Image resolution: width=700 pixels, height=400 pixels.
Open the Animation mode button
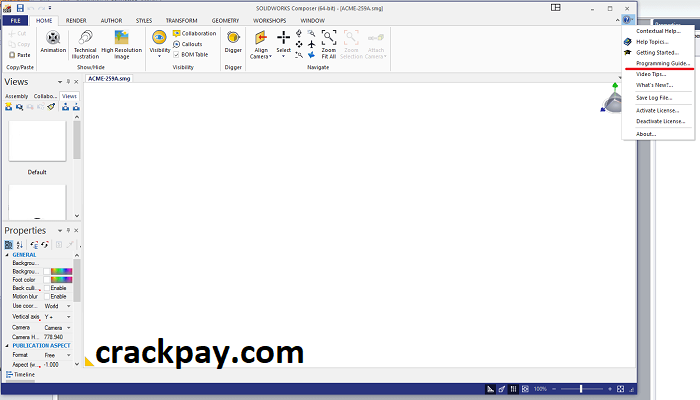pyautogui.click(x=53, y=42)
